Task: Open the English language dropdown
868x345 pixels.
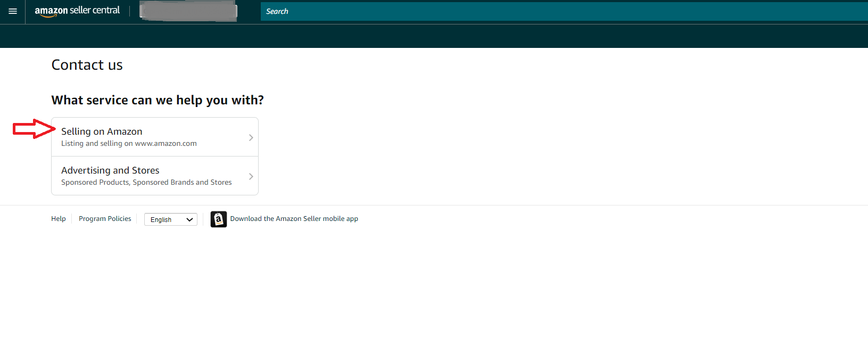Action: pos(171,219)
